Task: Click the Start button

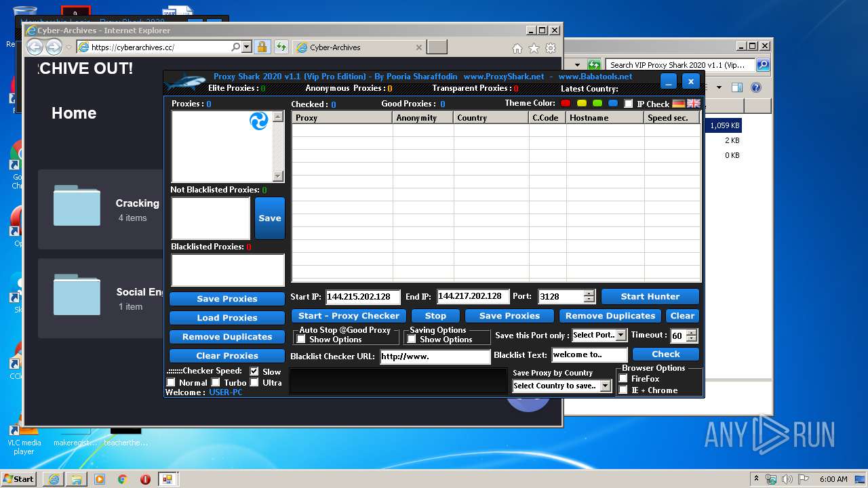Action: point(18,479)
